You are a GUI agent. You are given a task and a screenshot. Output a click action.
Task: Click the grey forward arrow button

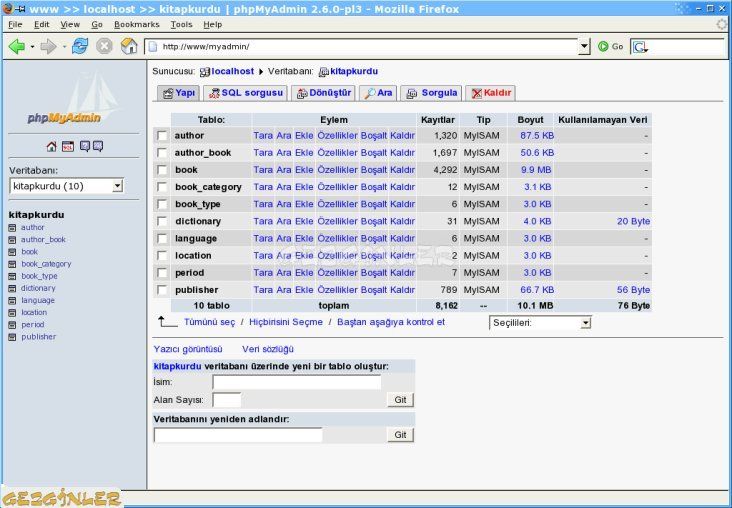coord(48,46)
